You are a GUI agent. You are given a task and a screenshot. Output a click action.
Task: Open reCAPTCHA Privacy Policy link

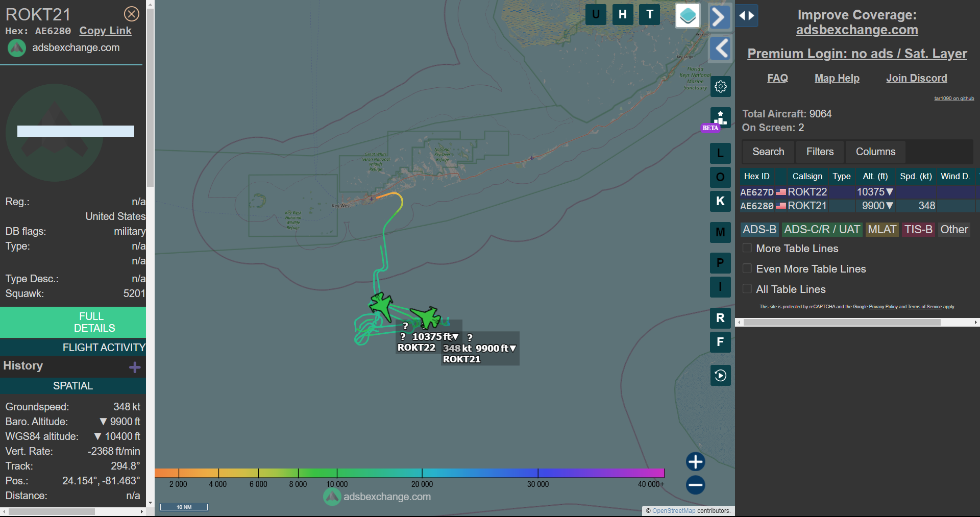pyautogui.click(x=883, y=307)
